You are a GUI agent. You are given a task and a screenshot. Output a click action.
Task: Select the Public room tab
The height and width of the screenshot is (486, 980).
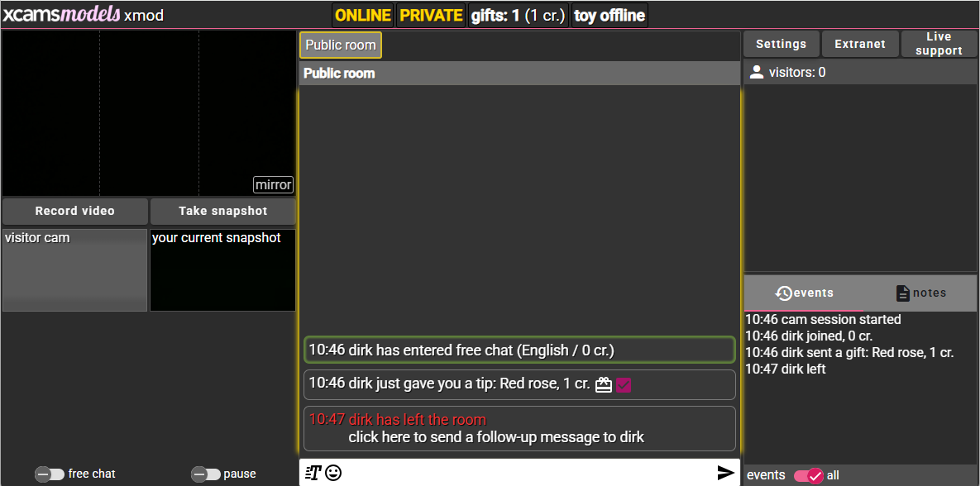[341, 45]
